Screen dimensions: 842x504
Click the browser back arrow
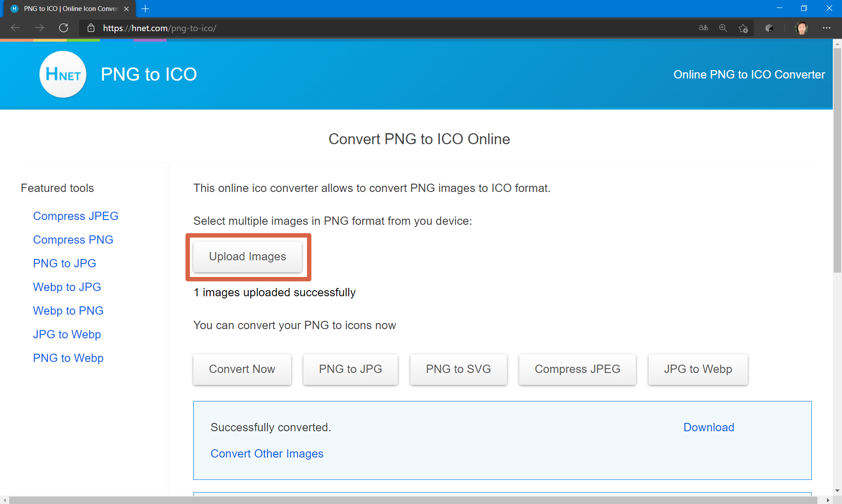pos(15,28)
